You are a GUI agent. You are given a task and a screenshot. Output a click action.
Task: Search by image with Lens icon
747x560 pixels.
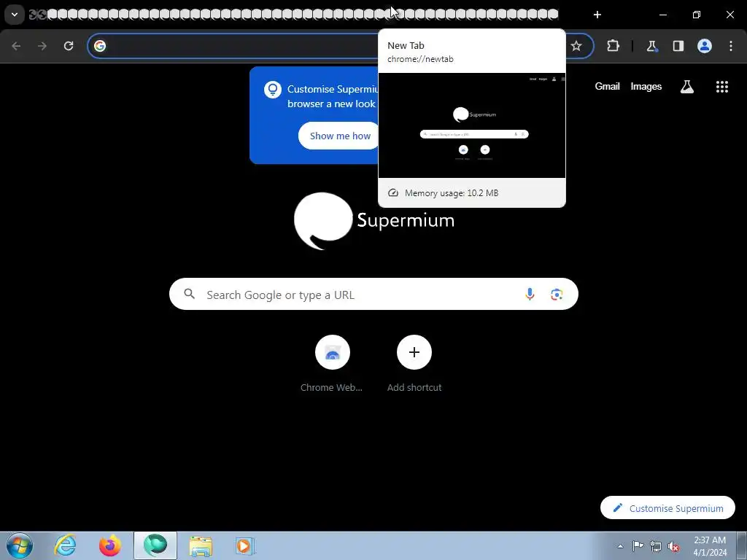pyautogui.click(x=557, y=295)
